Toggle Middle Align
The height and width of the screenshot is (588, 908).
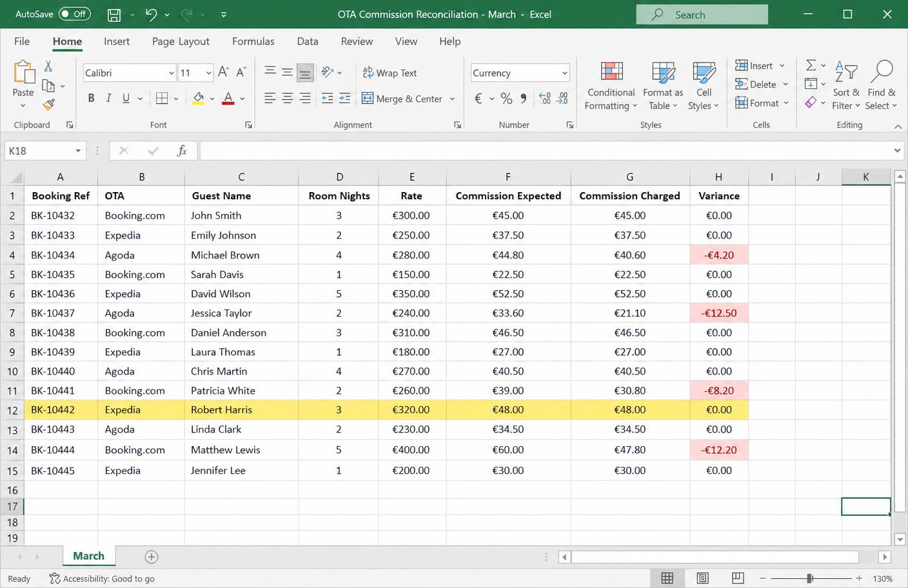click(x=288, y=72)
